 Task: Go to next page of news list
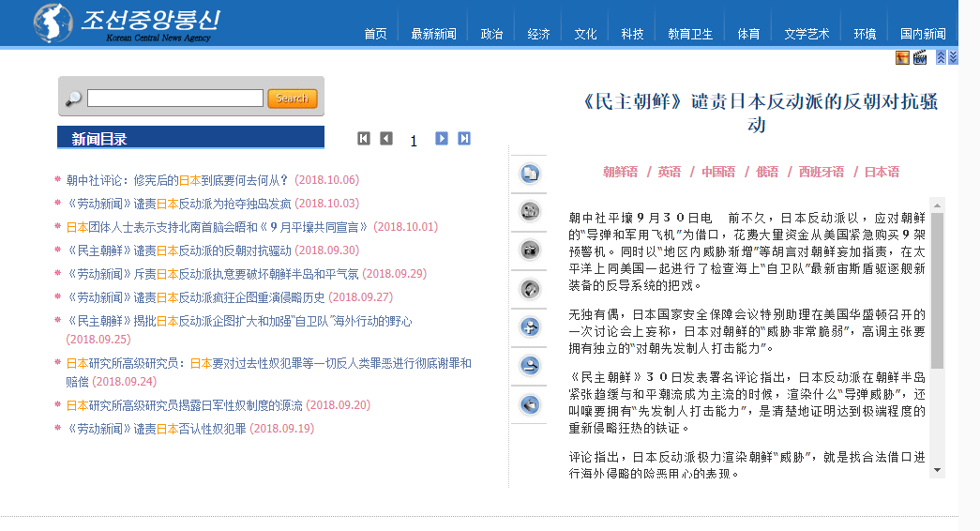442,138
